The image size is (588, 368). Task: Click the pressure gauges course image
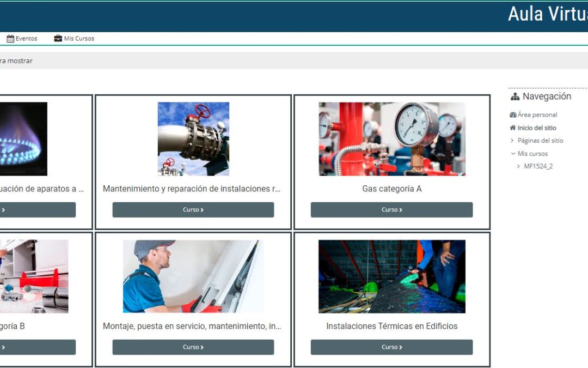(x=392, y=139)
